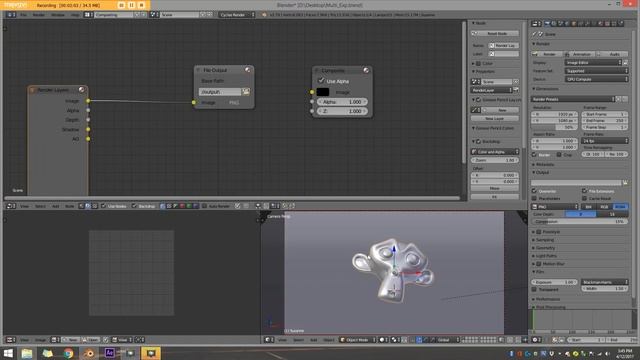Open the Render menu in top bar
The width and height of the screenshot is (640, 360).
click(x=39, y=15)
